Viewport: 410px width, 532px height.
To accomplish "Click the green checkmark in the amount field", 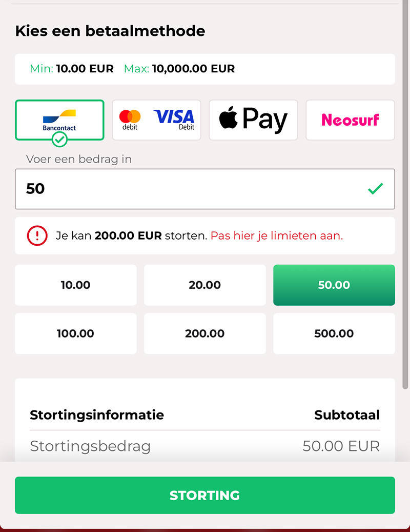I will [375, 189].
